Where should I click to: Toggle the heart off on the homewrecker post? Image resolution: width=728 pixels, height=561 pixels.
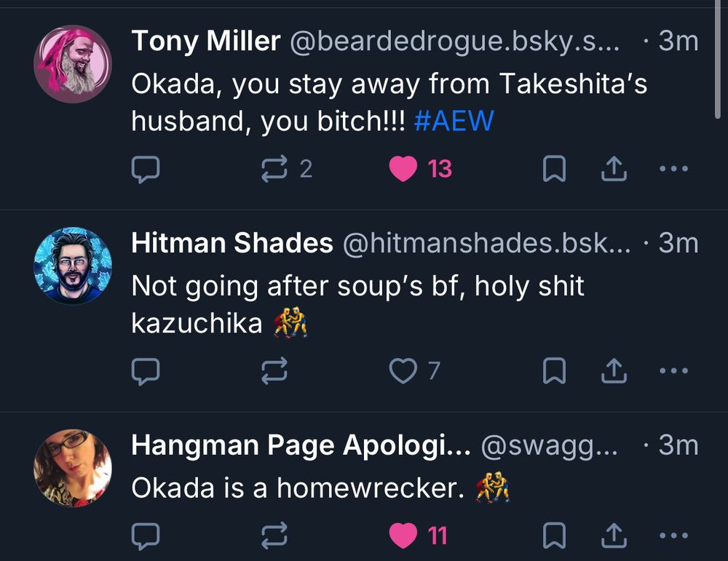pos(404,535)
